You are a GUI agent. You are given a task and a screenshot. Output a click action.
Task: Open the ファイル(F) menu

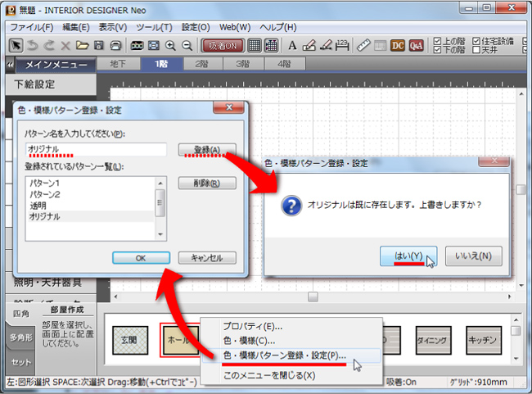32,27
